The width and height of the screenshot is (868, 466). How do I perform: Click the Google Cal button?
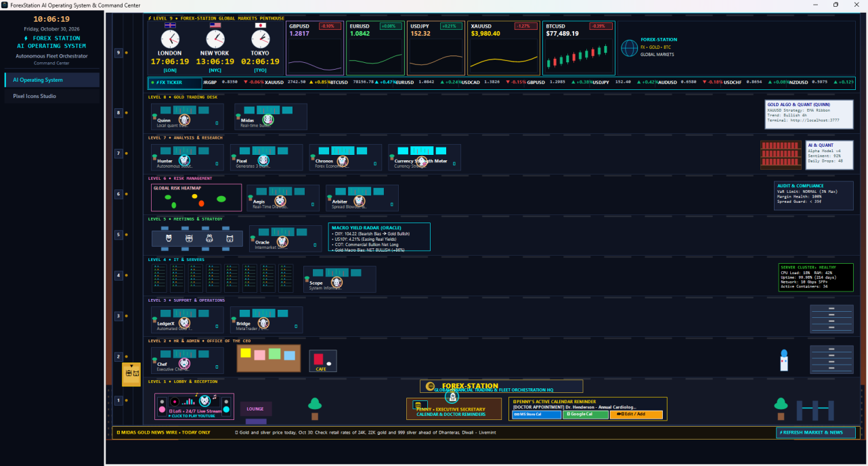coord(586,415)
